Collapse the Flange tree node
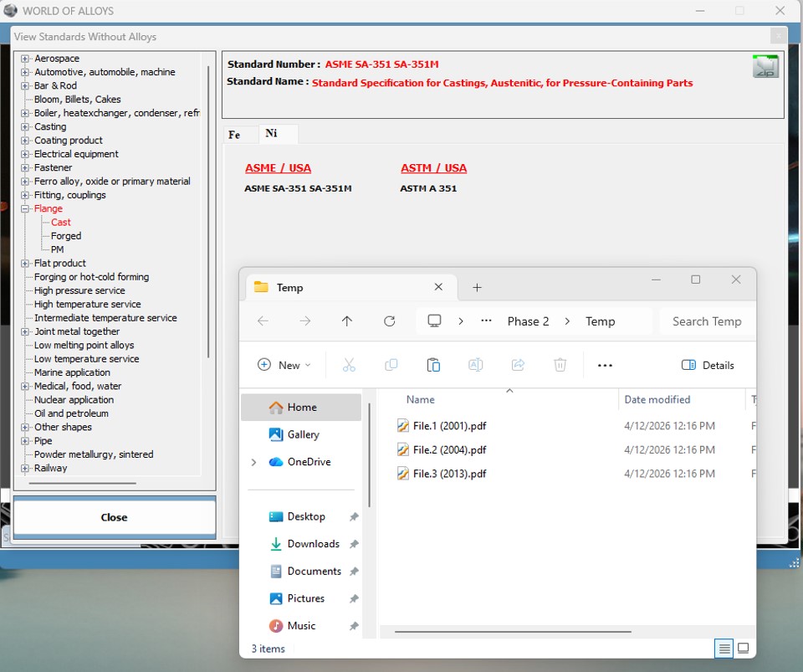This screenshot has width=803, height=672. coord(24,208)
